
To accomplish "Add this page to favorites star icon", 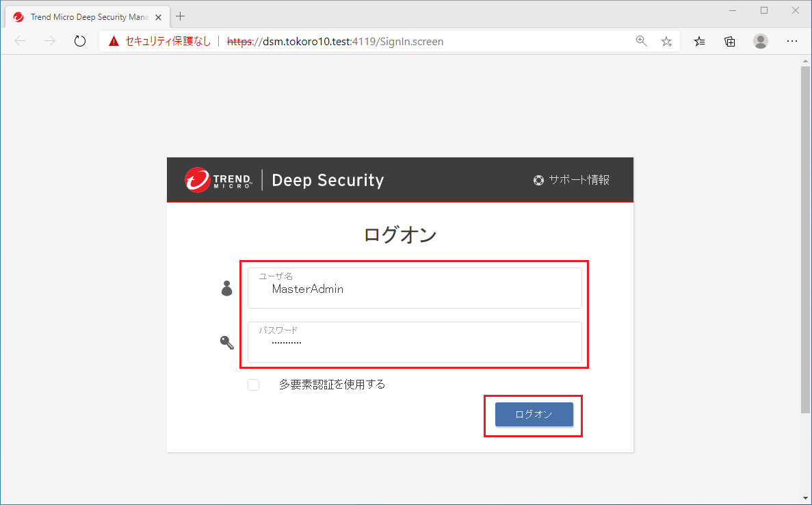I will (666, 42).
